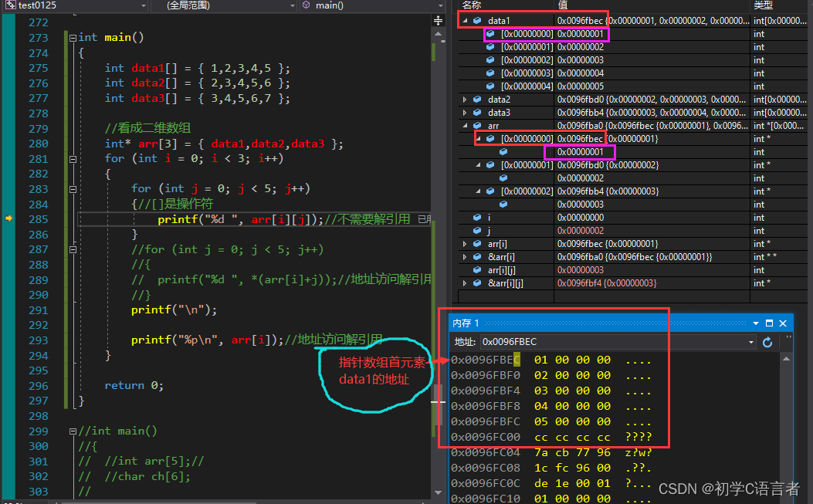
Task: Collapse the data1 array node
Action: (465, 21)
